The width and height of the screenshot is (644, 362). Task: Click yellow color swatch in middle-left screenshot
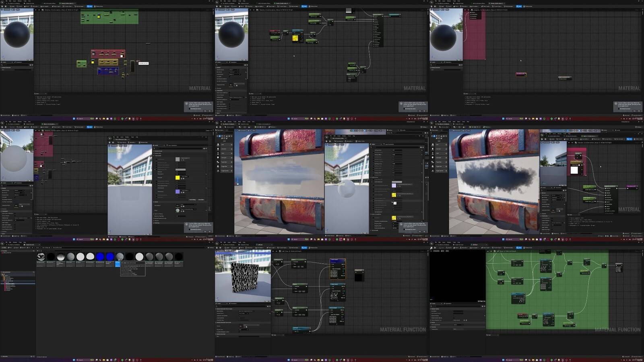coord(178,178)
